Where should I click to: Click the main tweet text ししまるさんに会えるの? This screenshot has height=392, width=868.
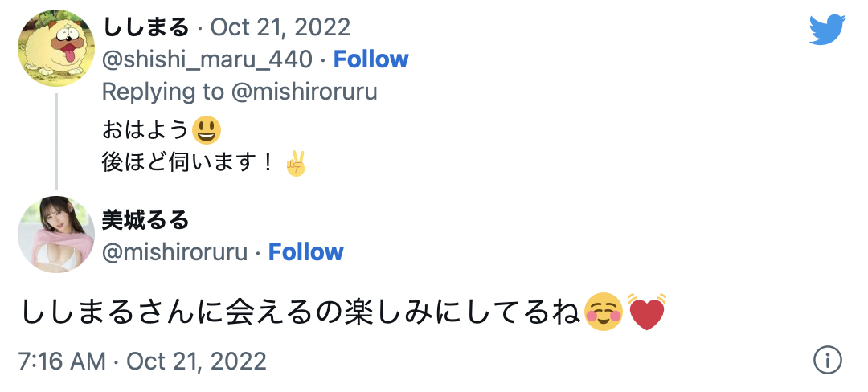click(297, 312)
